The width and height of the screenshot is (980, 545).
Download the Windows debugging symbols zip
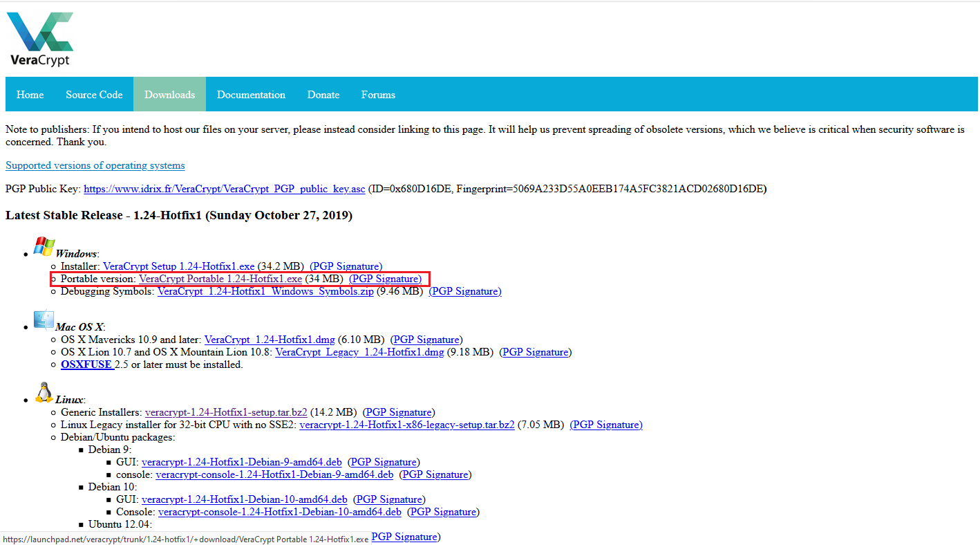click(x=265, y=291)
